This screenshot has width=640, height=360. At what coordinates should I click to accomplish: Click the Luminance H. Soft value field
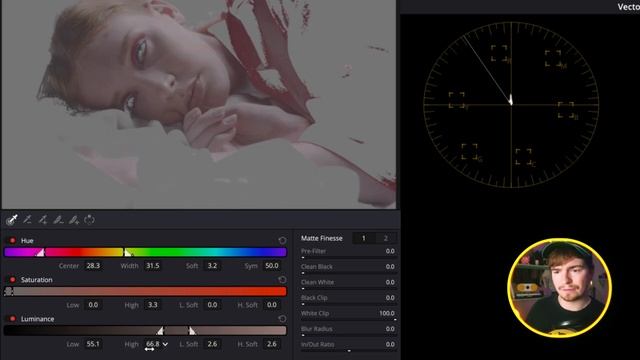[x=272, y=344]
